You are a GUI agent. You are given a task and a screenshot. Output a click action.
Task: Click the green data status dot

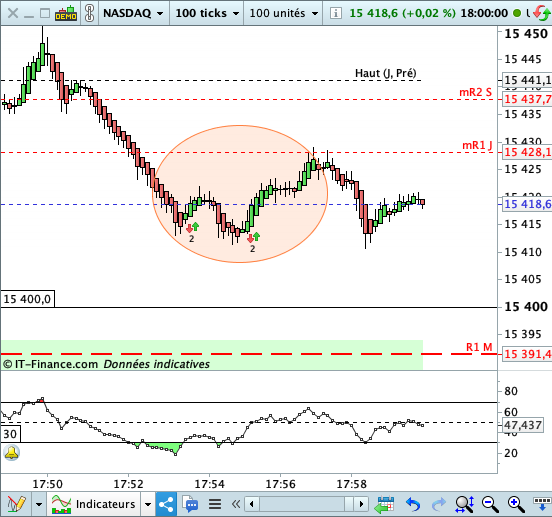(517, 13)
